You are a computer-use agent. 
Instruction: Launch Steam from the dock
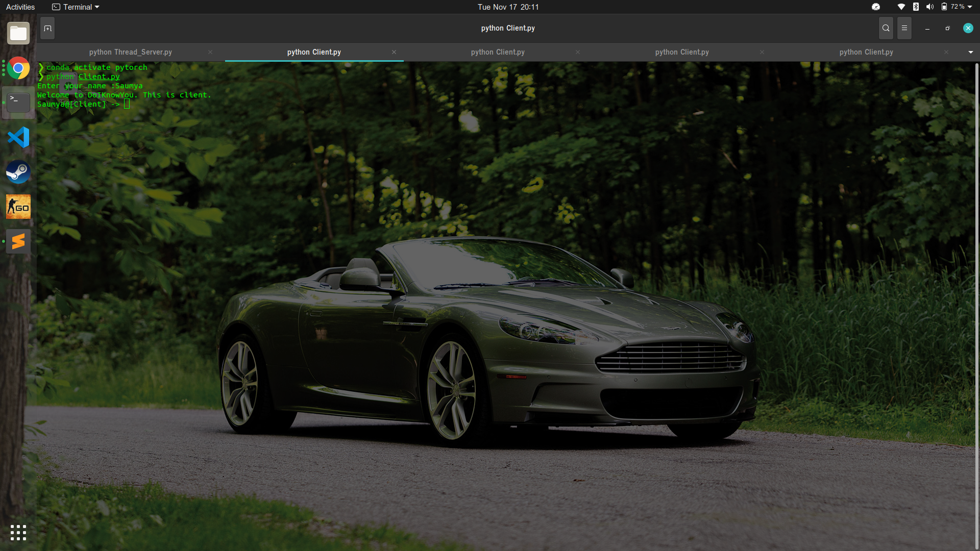(18, 172)
